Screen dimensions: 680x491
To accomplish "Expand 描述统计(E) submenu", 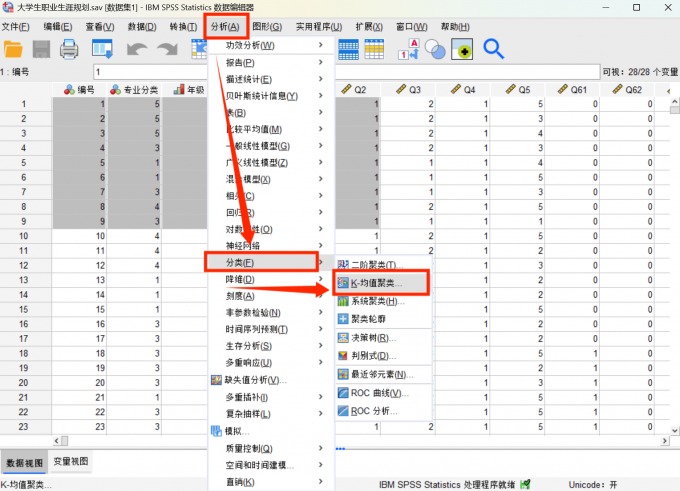I will (271, 79).
